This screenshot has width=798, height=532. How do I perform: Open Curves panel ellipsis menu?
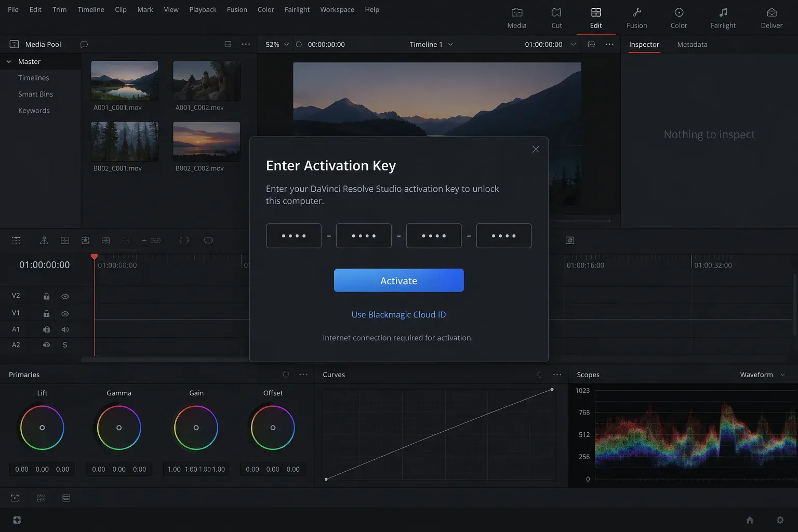coord(557,375)
